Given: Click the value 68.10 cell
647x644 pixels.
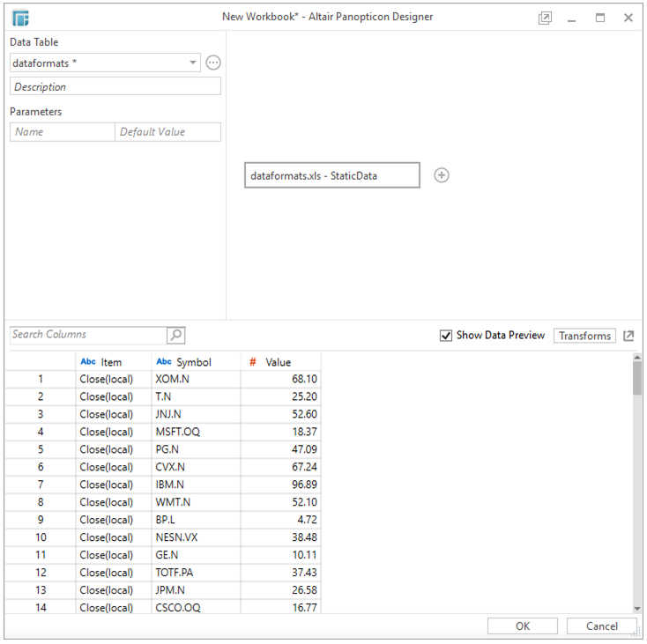Looking at the screenshot, I should pyautogui.click(x=280, y=379).
